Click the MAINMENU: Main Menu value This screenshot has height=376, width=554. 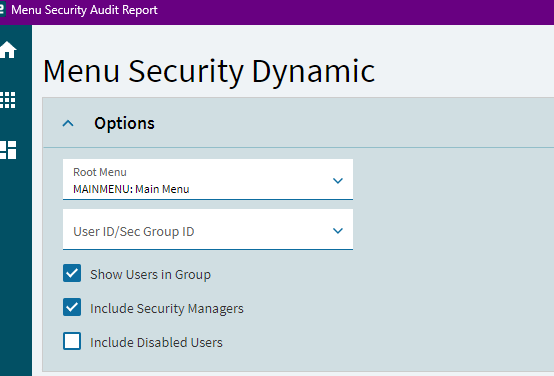[x=131, y=189]
